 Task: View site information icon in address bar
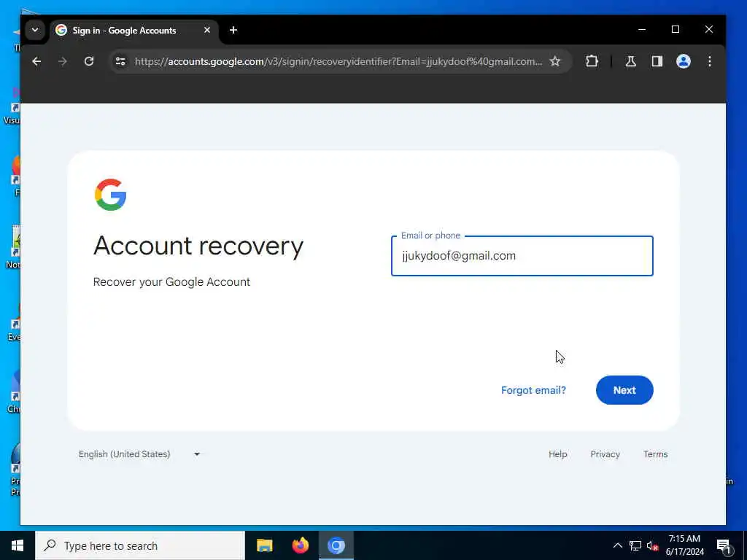coord(120,61)
